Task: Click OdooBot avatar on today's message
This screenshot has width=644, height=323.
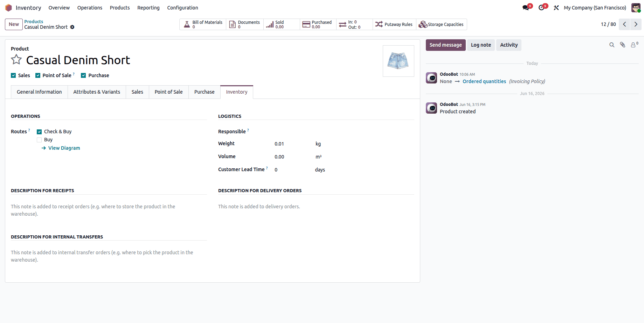Action: pos(431,78)
